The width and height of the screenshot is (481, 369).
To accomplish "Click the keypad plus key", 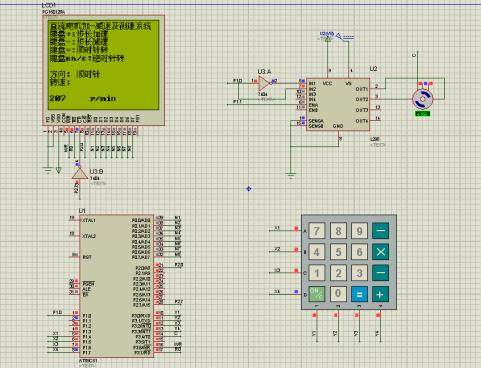I will tap(380, 294).
